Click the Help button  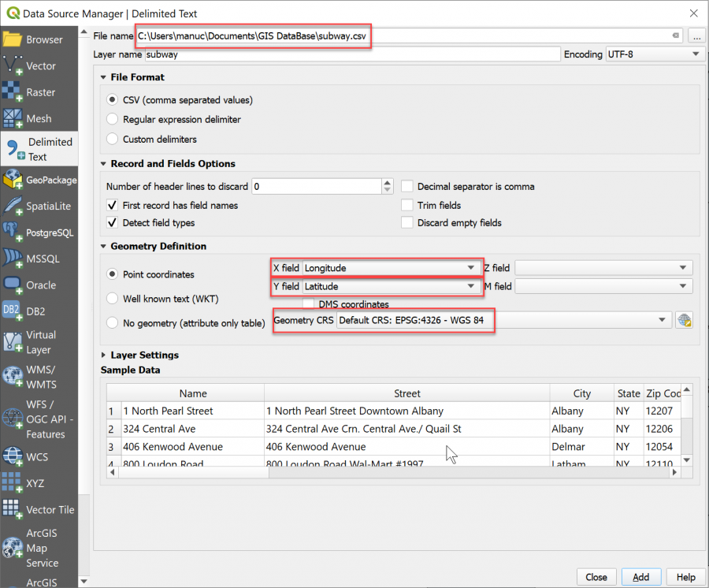[x=685, y=577]
